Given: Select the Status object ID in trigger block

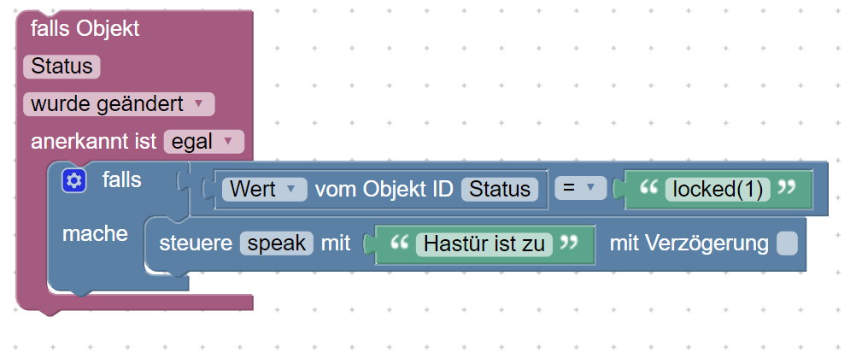Looking at the screenshot, I should click(62, 67).
